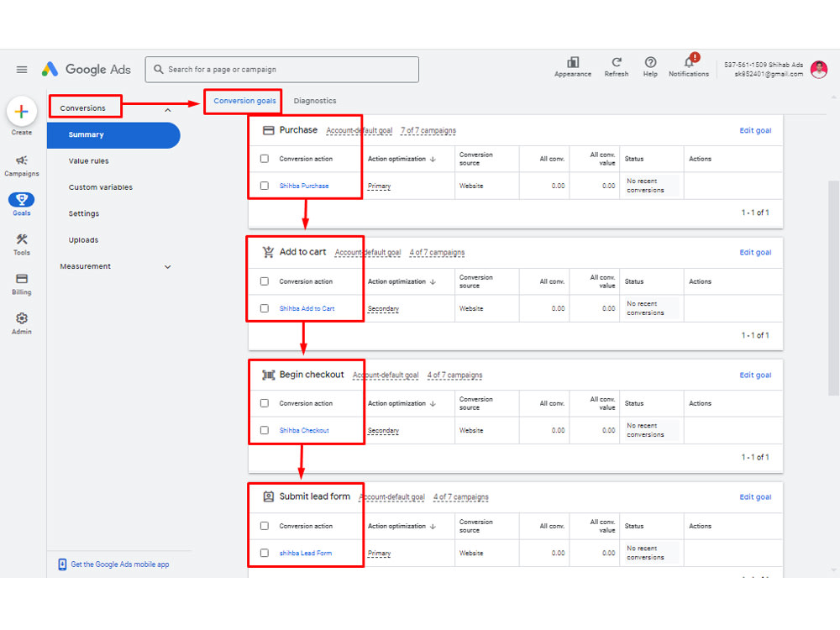The width and height of the screenshot is (840, 630).
Task: Open the Admin gear icon
Action: (22, 318)
